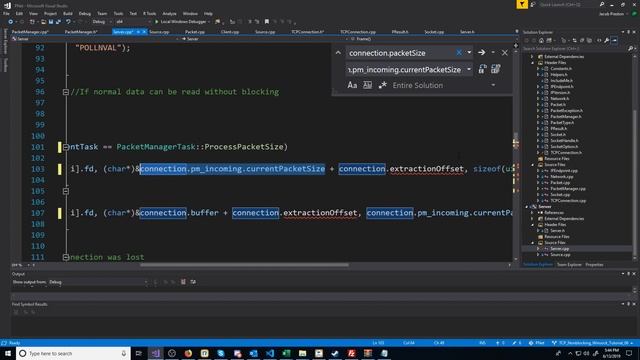Image resolution: width=640 pixels, height=360 pixels.
Task: Open the notifications flag in title bar
Action: (x=522, y=4)
